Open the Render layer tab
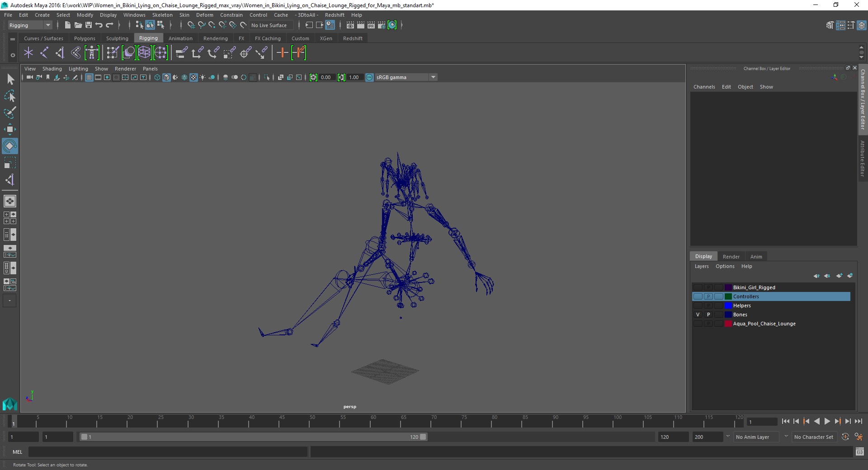The width and height of the screenshot is (868, 470). tap(731, 257)
